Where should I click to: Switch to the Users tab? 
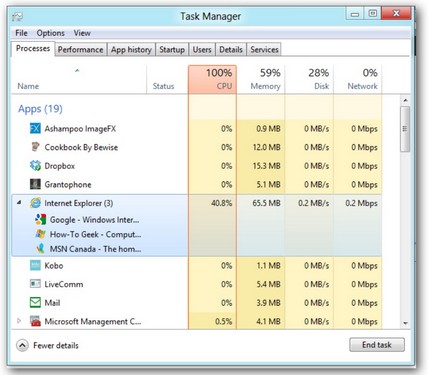(x=202, y=50)
